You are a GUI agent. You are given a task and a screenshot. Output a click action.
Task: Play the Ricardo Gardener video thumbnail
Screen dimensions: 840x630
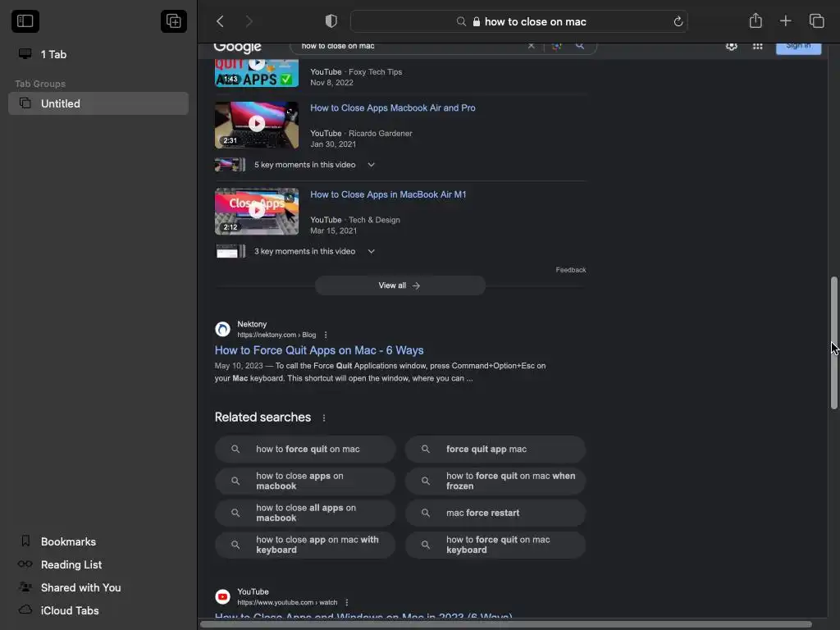(257, 125)
